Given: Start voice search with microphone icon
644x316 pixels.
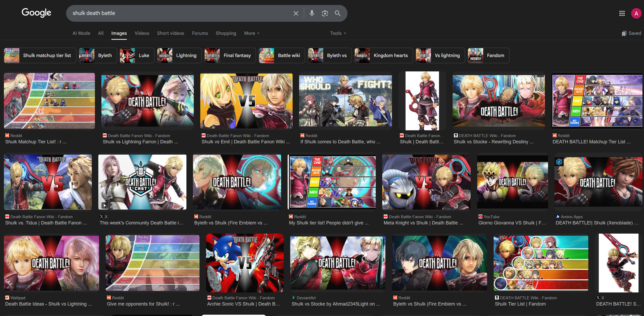Looking at the screenshot, I should (x=312, y=13).
